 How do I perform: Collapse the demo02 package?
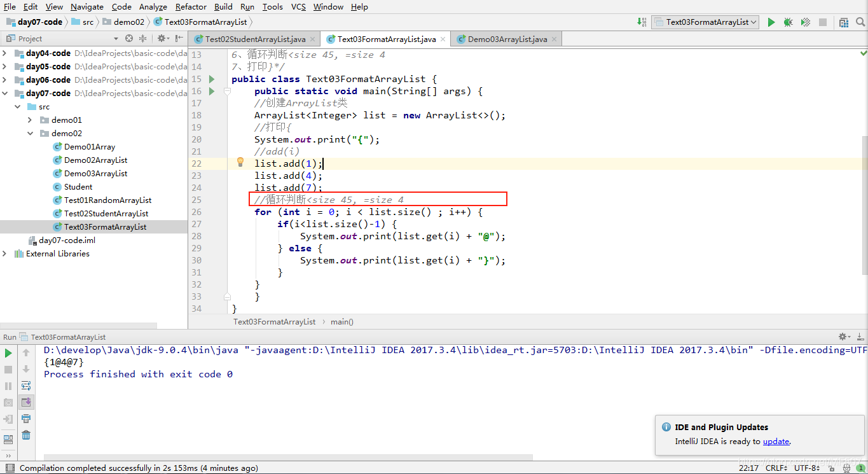30,133
